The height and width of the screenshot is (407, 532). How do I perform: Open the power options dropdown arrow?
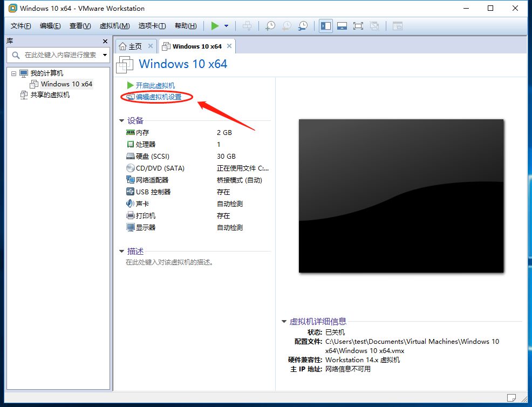tap(226, 26)
